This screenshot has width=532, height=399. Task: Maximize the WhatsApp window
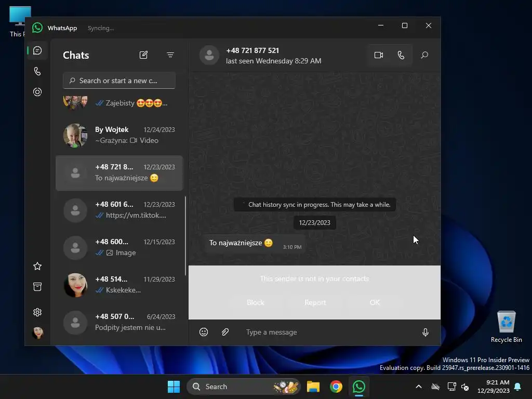pos(404,26)
